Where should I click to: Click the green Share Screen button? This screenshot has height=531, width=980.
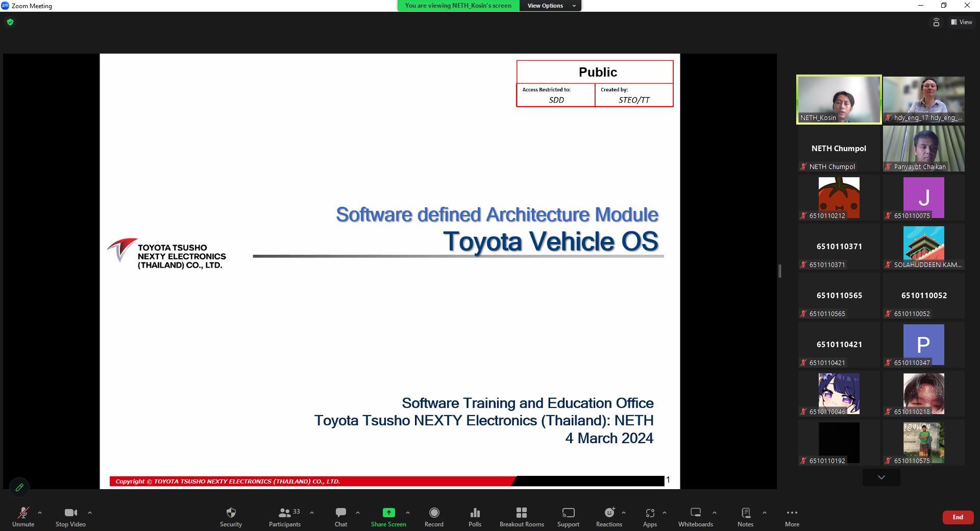[388, 513]
